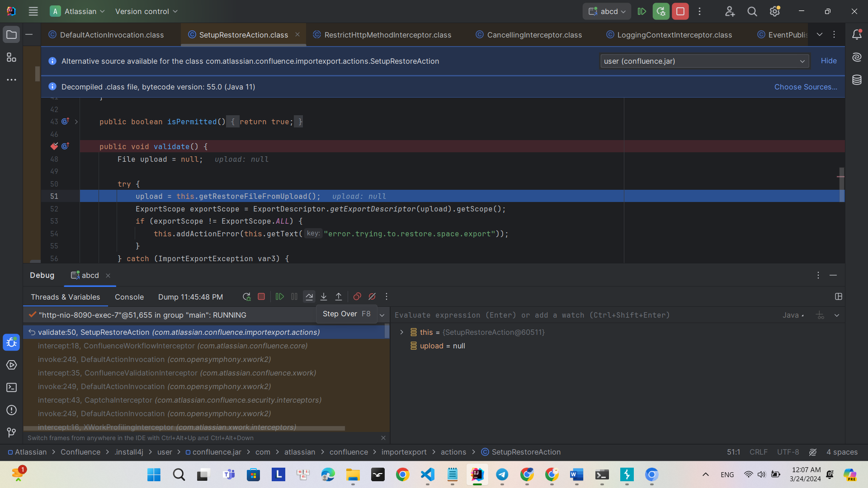This screenshot has height=488, width=868.
Task: Open Project folder tool window
Action: [x=11, y=34]
